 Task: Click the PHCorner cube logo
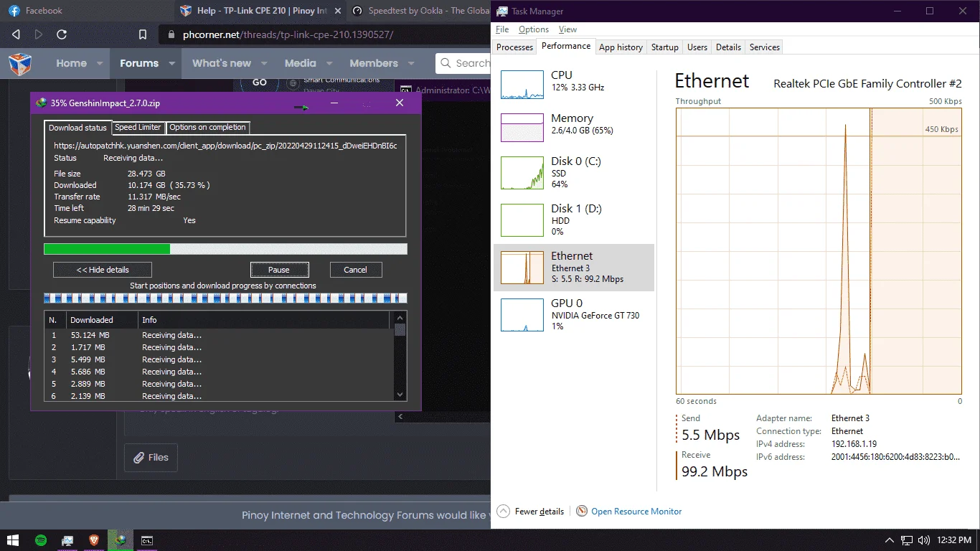point(20,64)
